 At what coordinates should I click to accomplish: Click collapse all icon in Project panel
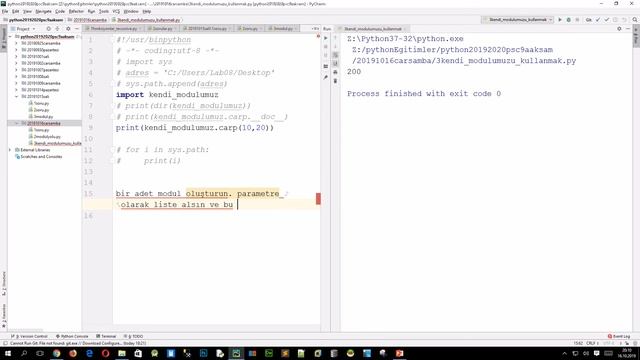(57, 29)
